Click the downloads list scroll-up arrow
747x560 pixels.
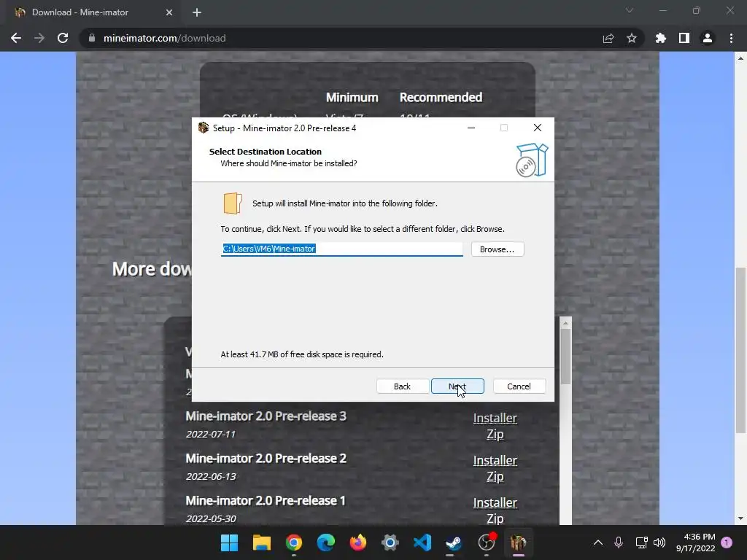(565, 323)
